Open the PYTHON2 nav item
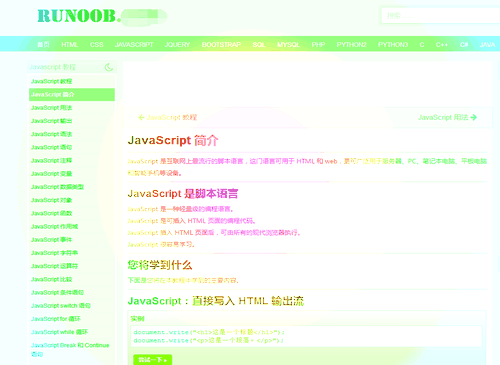500x365 pixels. (x=352, y=45)
